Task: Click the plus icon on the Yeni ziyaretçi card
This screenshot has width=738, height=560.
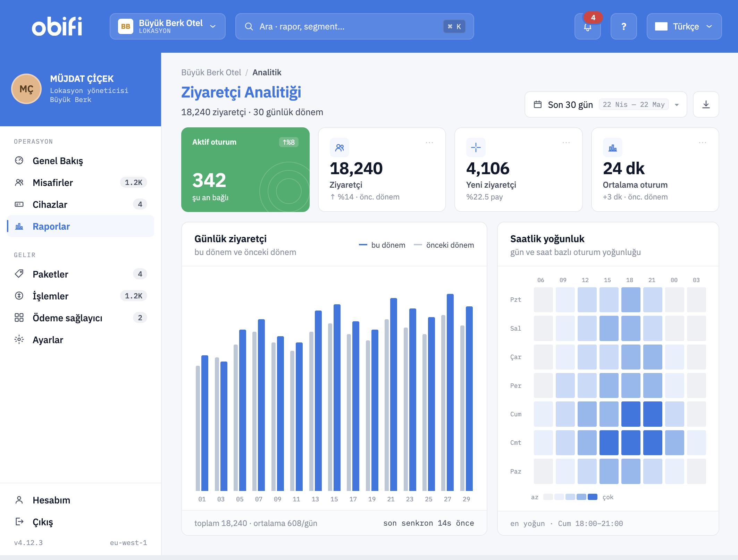Action: (476, 148)
